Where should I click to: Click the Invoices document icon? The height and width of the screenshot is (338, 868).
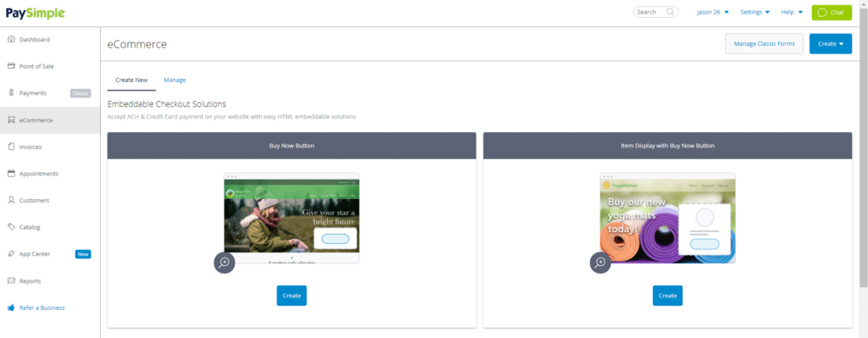11,147
